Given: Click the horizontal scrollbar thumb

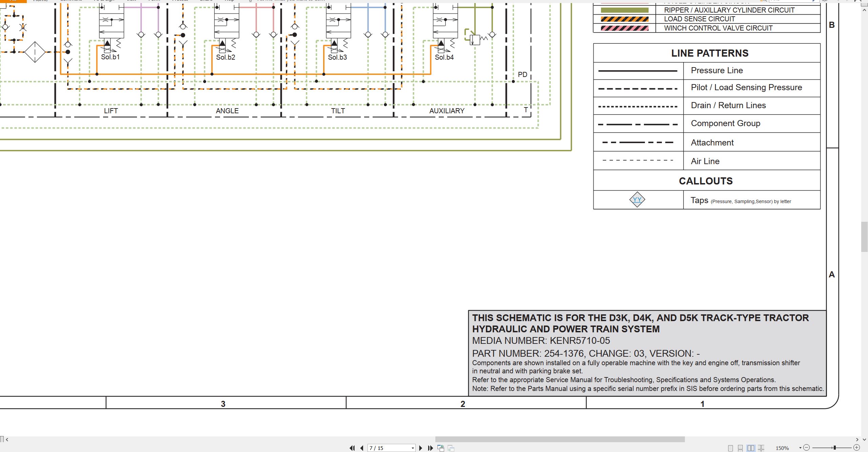Looking at the screenshot, I should tap(560, 439).
